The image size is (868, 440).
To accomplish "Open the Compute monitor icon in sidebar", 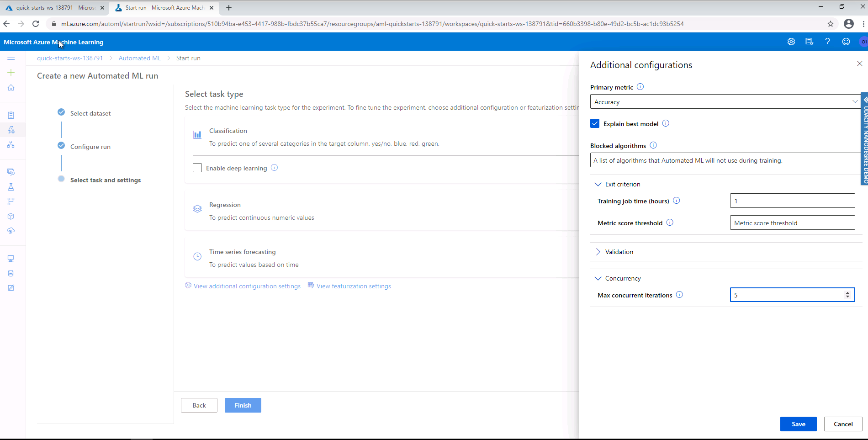I will [11, 259].
